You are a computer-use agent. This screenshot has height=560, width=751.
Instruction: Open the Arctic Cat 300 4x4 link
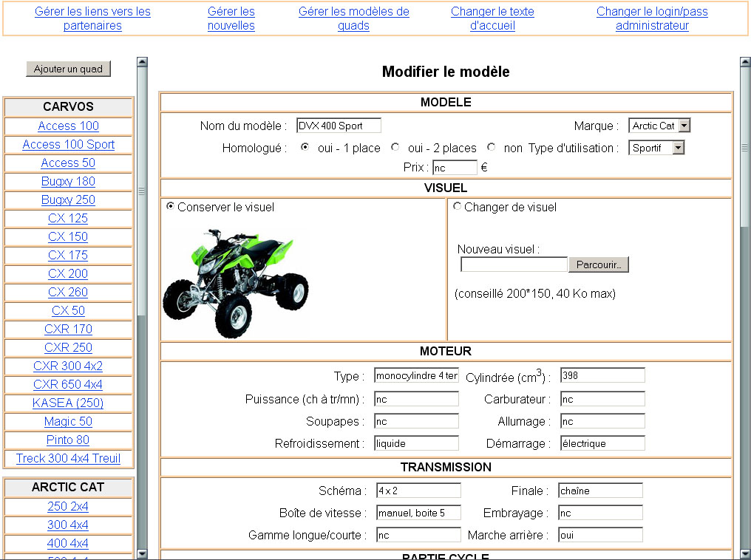tap(68, 525)
